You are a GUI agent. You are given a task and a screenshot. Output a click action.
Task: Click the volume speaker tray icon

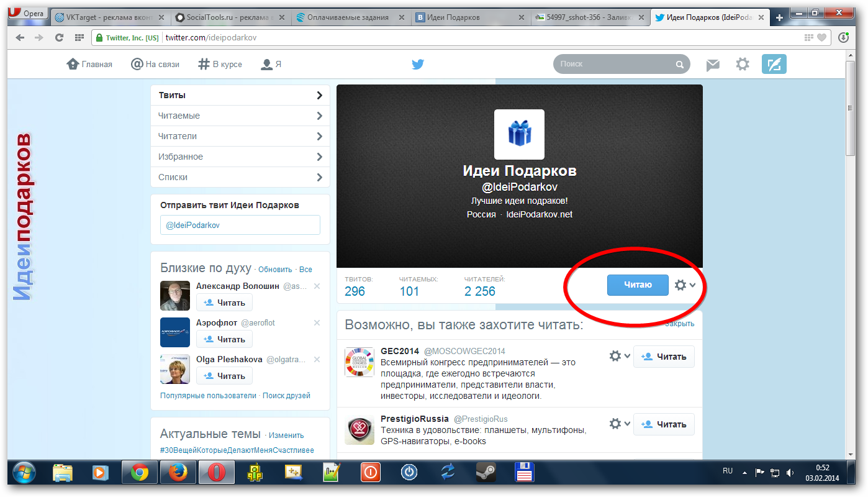coord(790,472)
